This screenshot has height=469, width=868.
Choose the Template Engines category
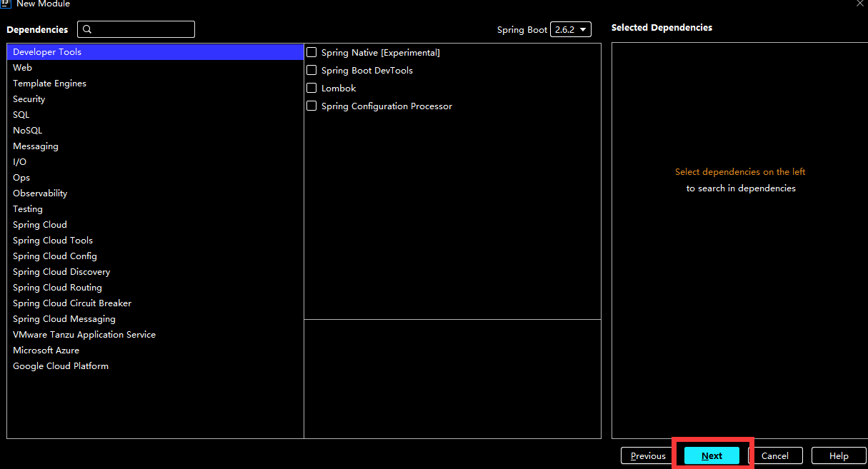coord(155,84)
